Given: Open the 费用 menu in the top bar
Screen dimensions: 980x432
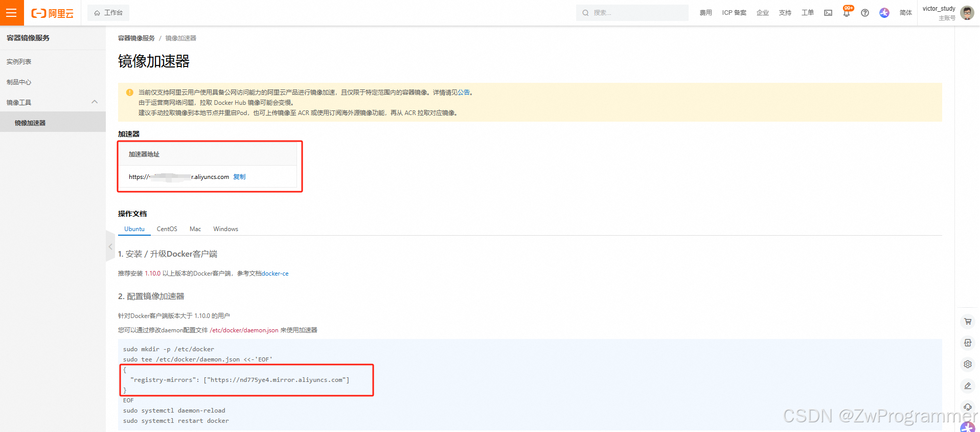Looking at the screenshot, I should pos(705,13).
